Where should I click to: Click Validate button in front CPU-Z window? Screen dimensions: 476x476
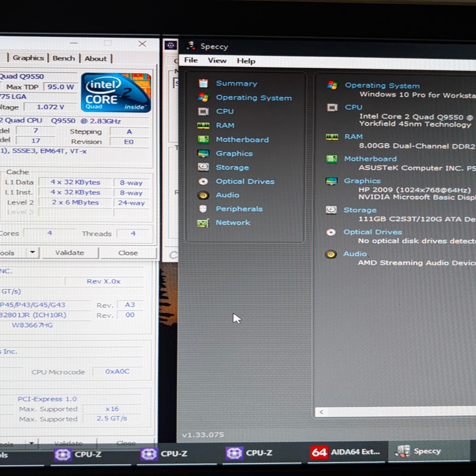point(70,253)
